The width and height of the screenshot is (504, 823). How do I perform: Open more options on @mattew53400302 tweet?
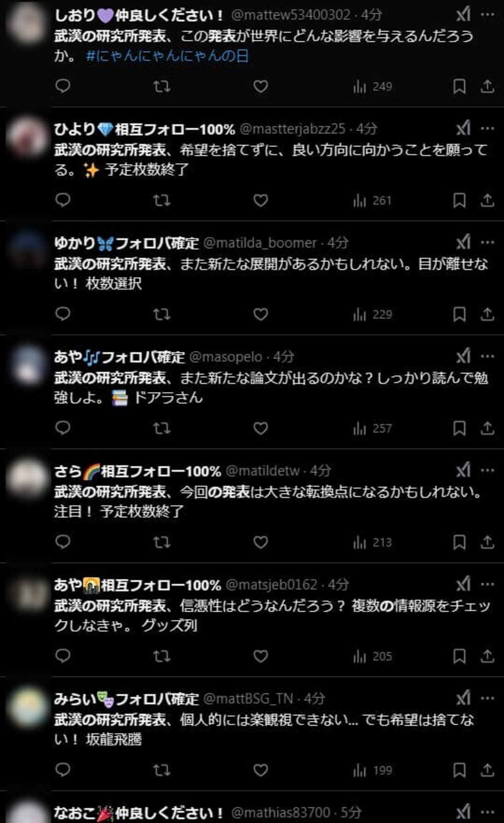487,15
